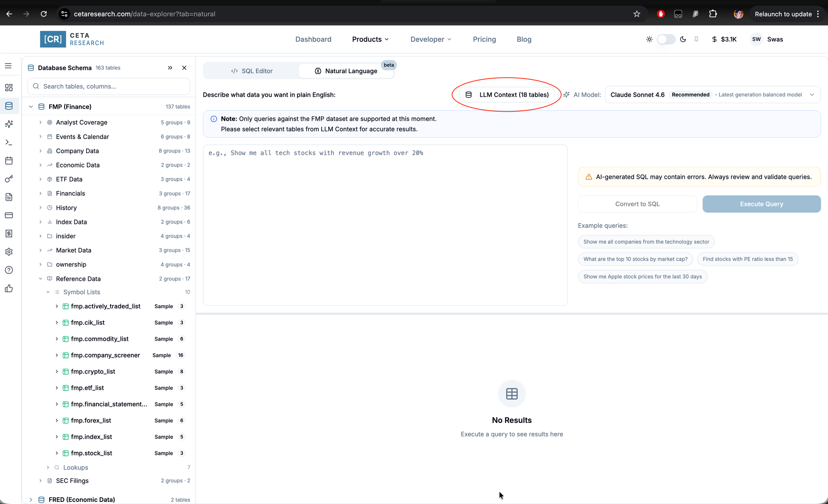
Task: Open the browser extensions puzzle icon
Action: pos(713,14)
